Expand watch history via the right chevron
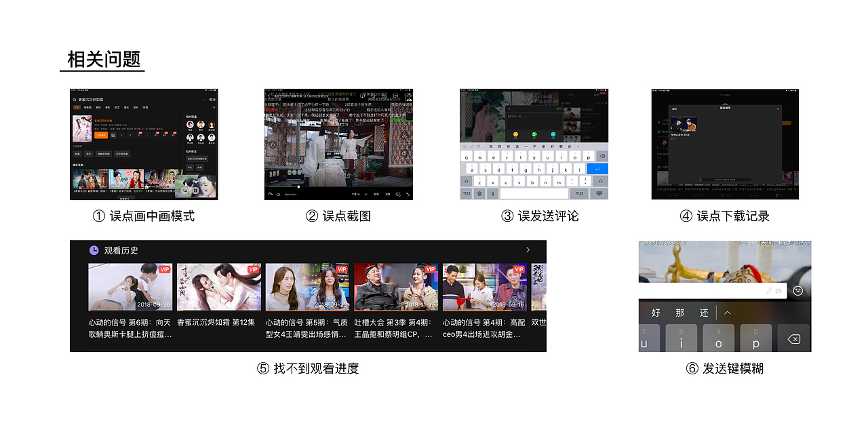Screen dimensions: 868x434 click(x=528, y=250)
